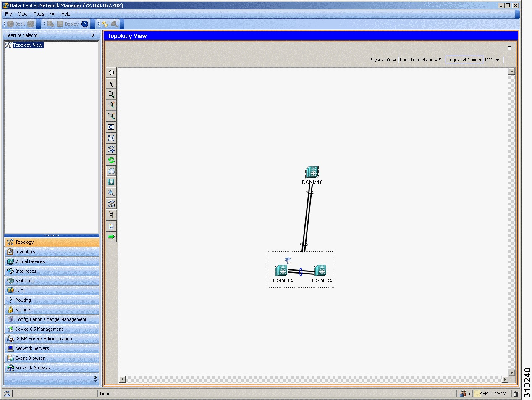Open the Event Browser section

52,358
